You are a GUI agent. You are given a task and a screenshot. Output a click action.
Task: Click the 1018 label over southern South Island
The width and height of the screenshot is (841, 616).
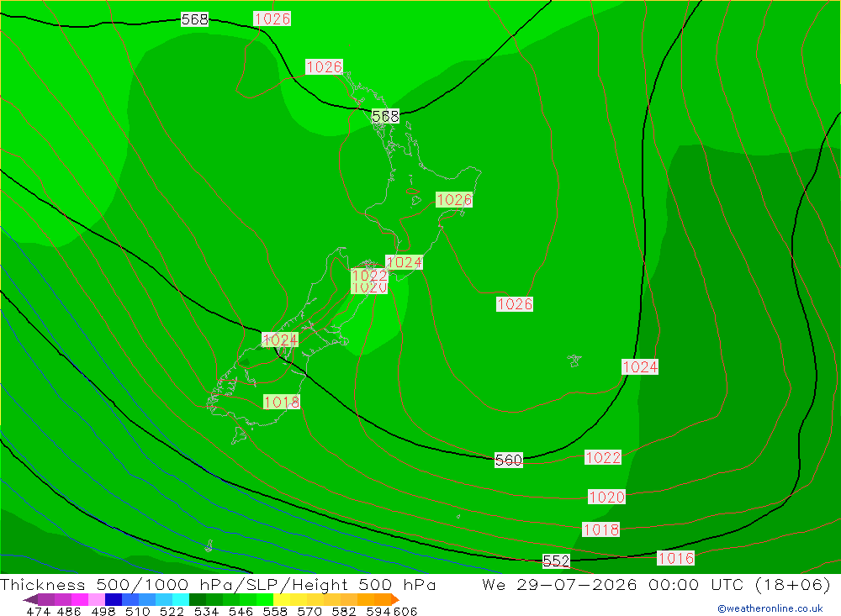click(282, 402)
